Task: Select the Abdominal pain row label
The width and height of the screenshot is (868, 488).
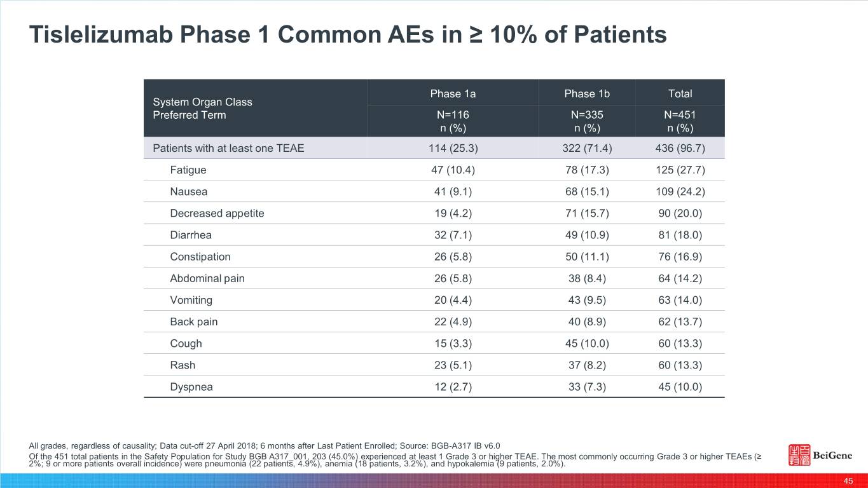Action: click(207, 278)
